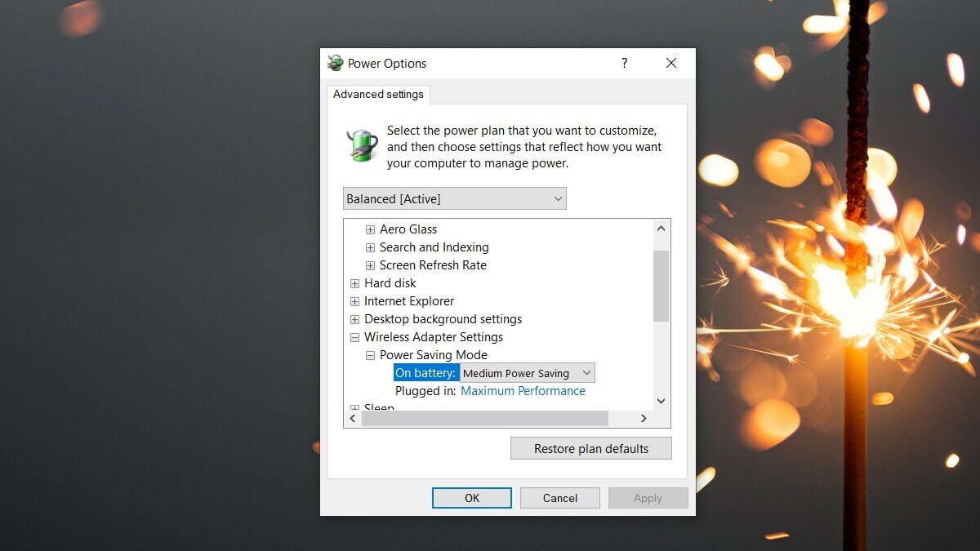
Task: Click the vertical scrollbar down arrow
Action: pos(661,401)
